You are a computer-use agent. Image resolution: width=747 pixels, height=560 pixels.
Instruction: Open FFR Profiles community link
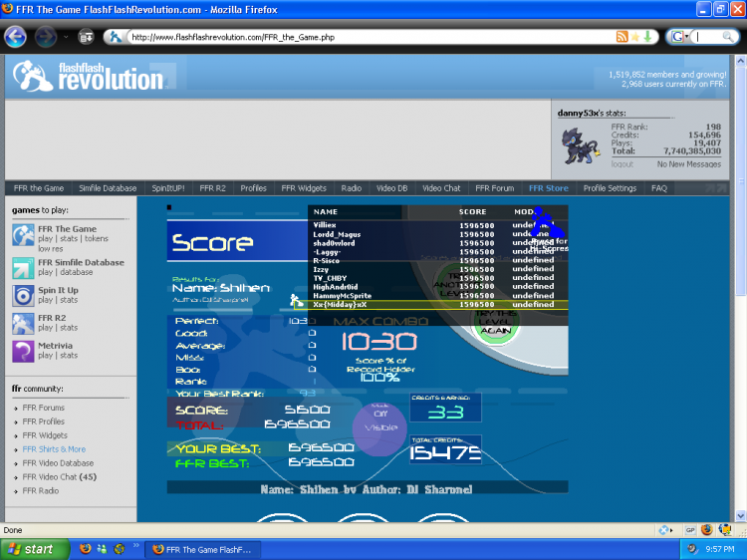(x=44, y=421)
